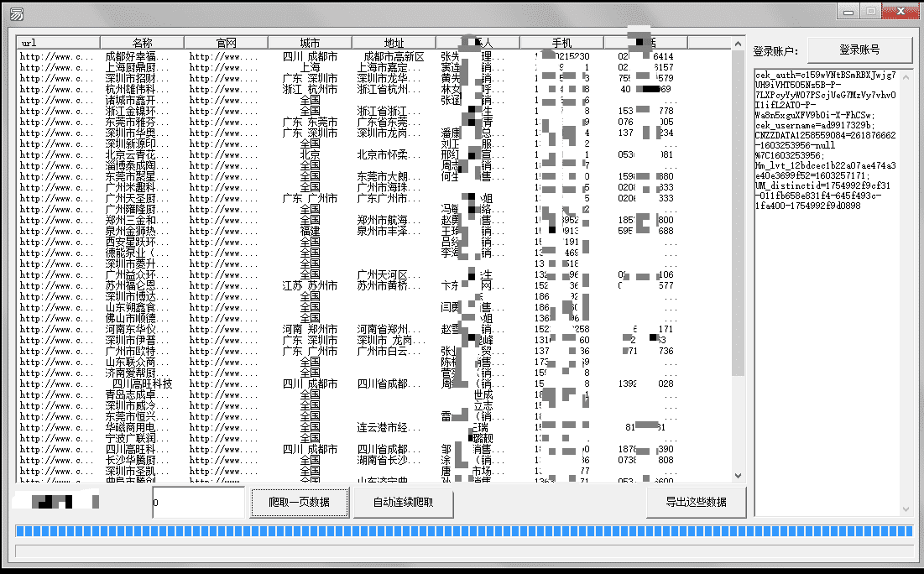Click the 名称 column header
The width and height of the screenshot is (924, 574).
pyautogui.click(x=142, y=43)
